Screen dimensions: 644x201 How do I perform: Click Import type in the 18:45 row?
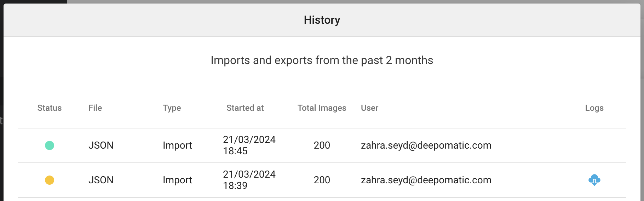177,145
